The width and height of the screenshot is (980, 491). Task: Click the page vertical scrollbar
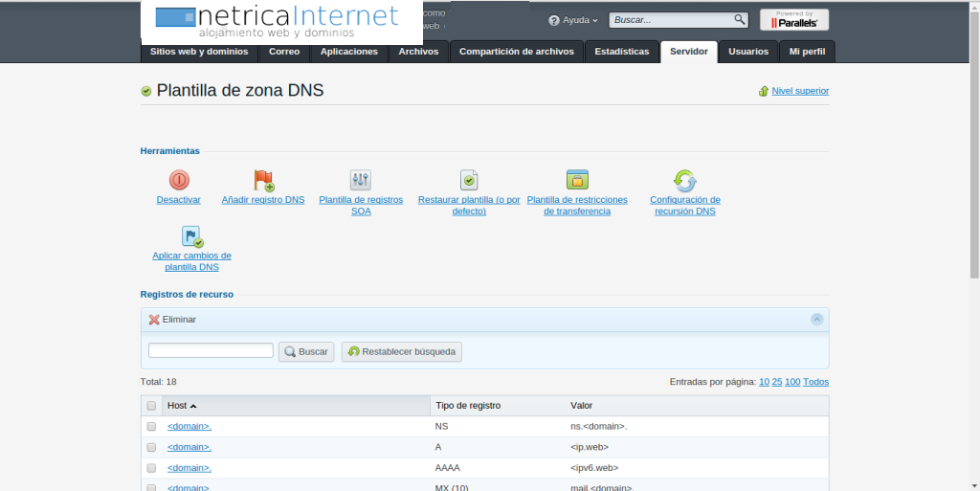tap(973, 144)
